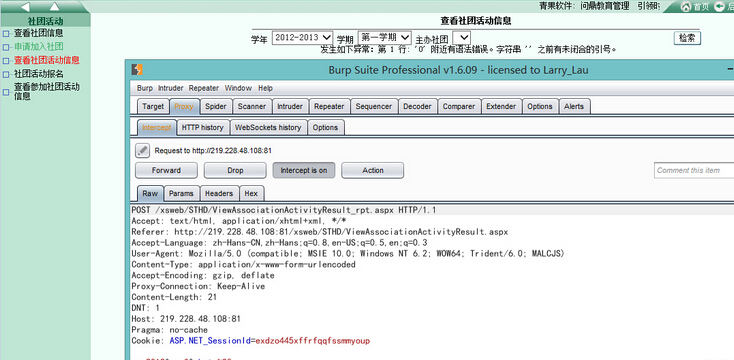Open the 学年 2012-2013 dropdown
Viewport: 734px width, 360px height.
(302, 38)
